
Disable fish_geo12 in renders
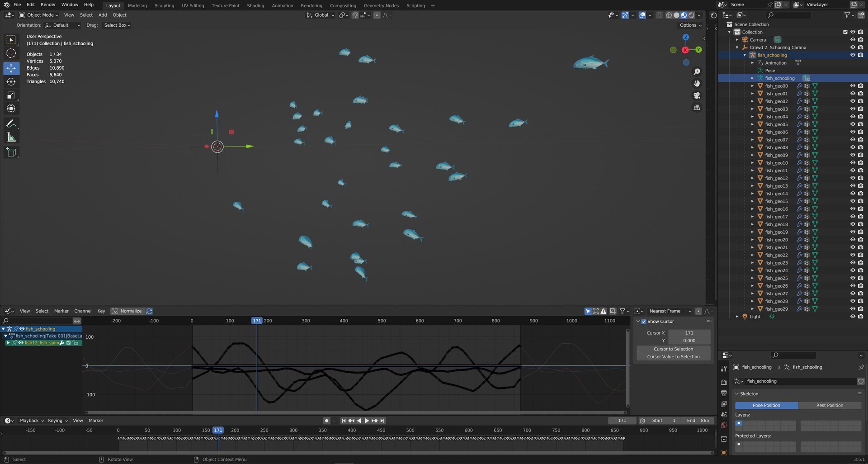(x=860, y=178)
